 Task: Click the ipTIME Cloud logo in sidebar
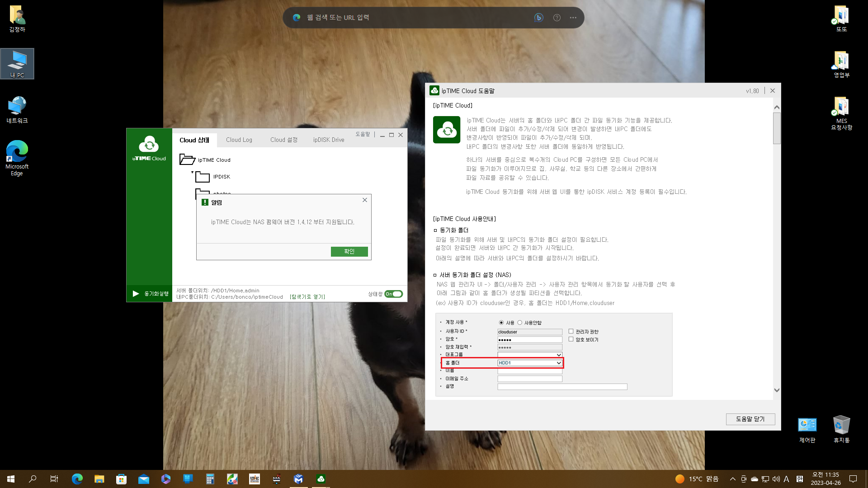click(149, 148)
